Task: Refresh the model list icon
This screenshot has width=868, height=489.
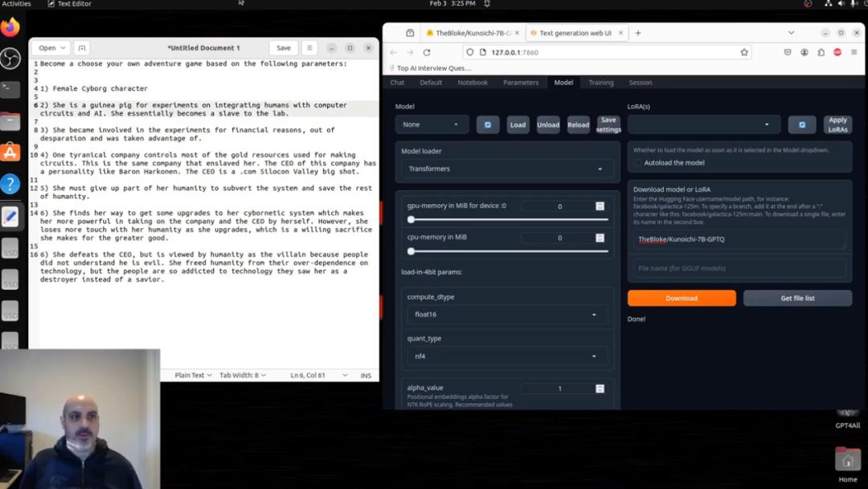Action: click(488, 124)
